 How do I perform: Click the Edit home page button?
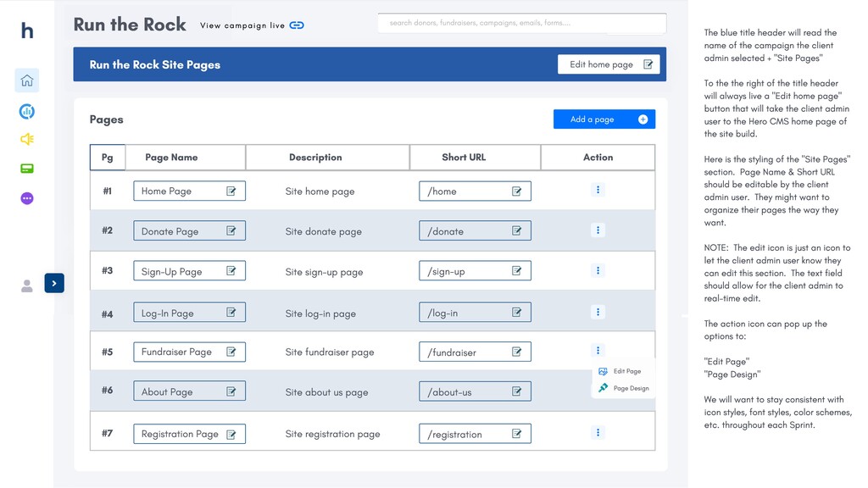coord(609,64)
